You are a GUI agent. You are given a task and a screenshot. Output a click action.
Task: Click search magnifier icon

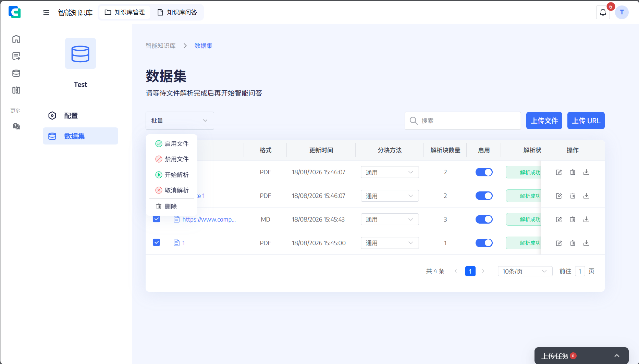414,121
